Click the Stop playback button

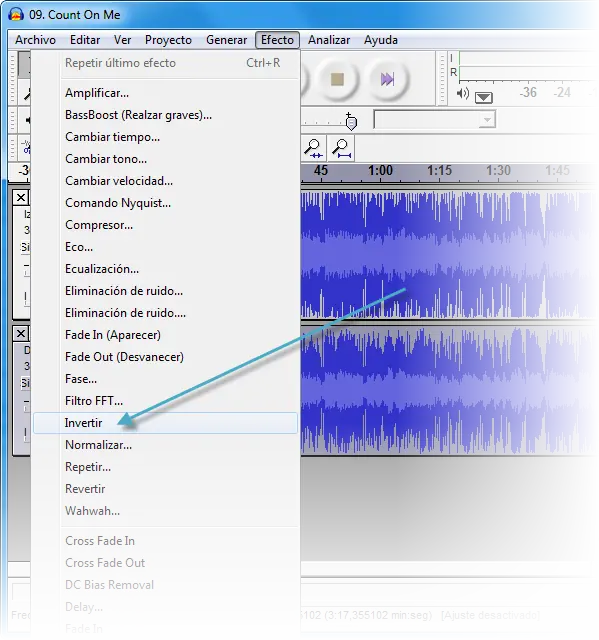337,79
